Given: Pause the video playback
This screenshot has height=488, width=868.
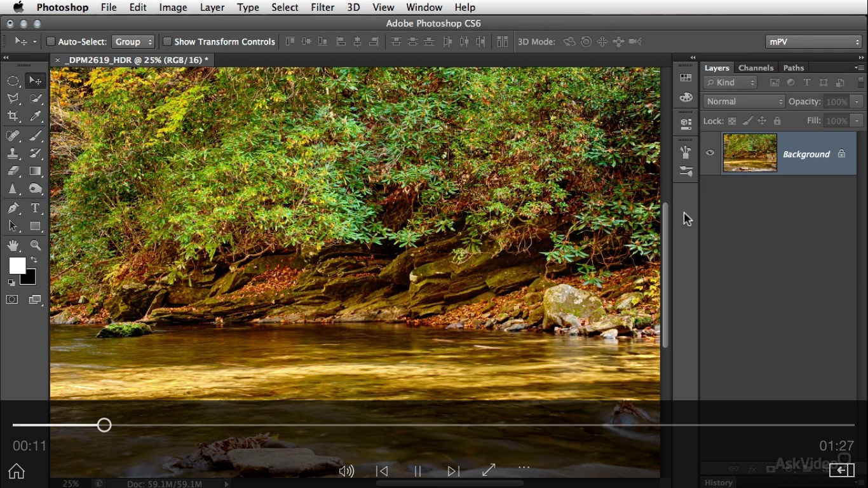Looking at the screenshot, I should coord(417,471).
